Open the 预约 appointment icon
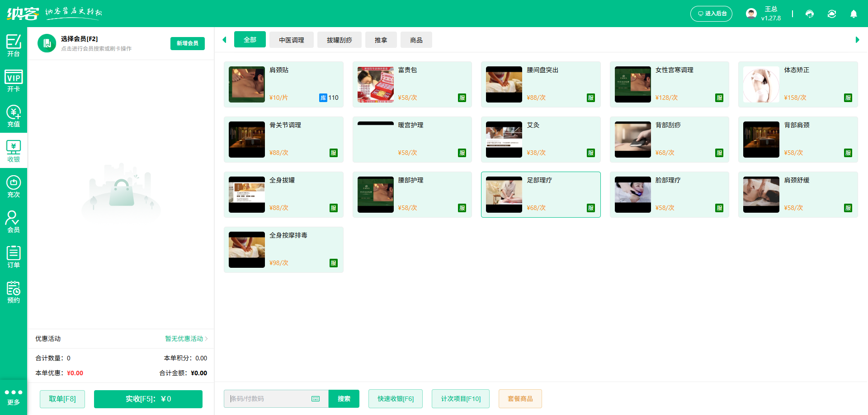Viewport: 868px width, 415px height. 14,292
